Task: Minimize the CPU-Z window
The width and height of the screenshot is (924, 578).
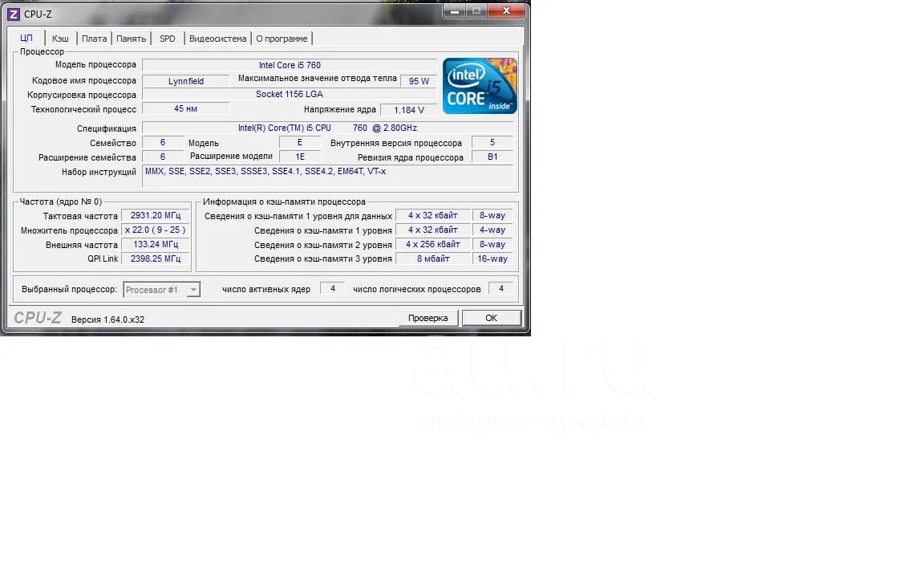Action: pos(454,11)
